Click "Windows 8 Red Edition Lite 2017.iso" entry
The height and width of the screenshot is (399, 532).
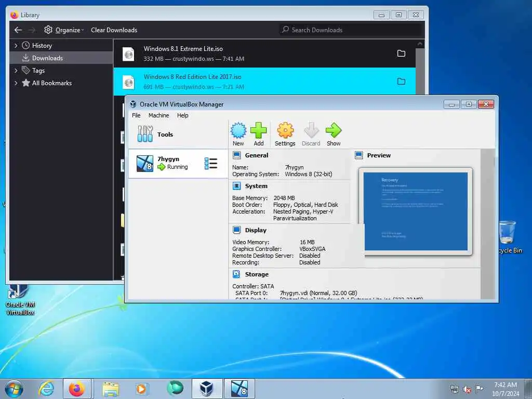pyautogui.click(x=264, y=82)
